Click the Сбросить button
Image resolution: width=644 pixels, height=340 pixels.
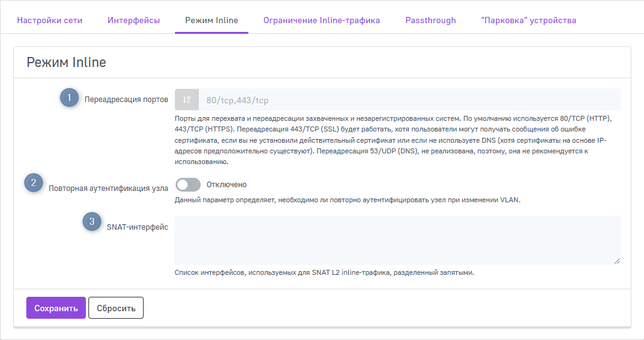point(116,308)
